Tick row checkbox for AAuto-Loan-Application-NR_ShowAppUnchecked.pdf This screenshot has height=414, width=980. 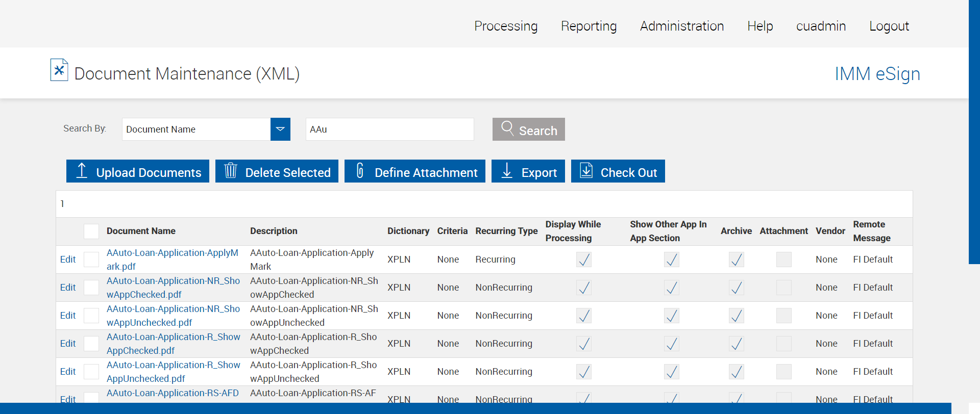(91, 316)
